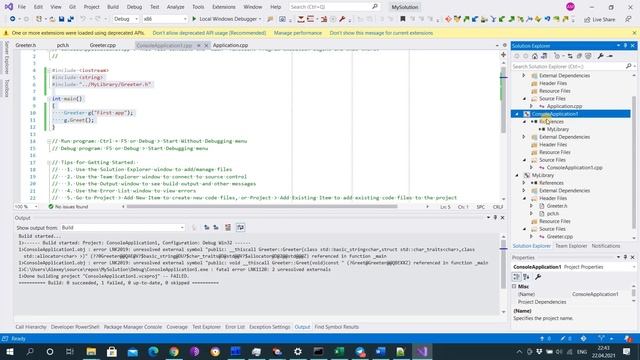Click the Save All toolbar icon

[71, 19]
